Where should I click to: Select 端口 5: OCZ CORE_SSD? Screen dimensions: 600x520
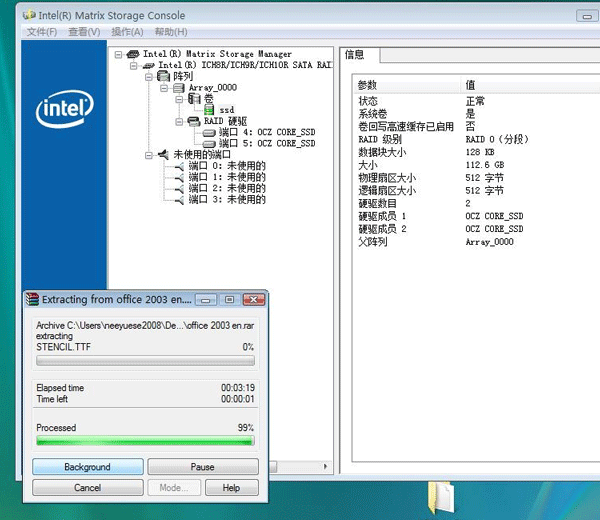[267, 143]
